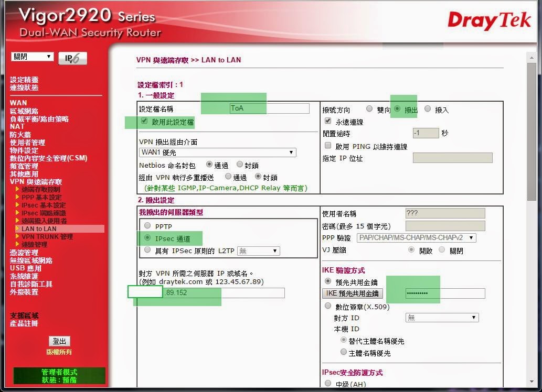542x392 pixels.
Task: Select 遠端撥入使用者 submenu item
Action: pyautogui.click(x=44, y=221)
